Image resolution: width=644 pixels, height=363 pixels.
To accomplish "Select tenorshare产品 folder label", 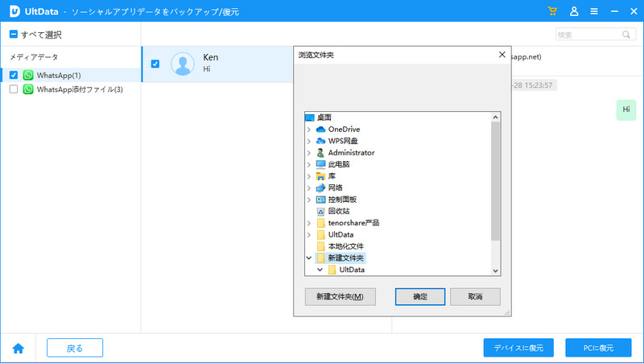I will pos(353,223).
